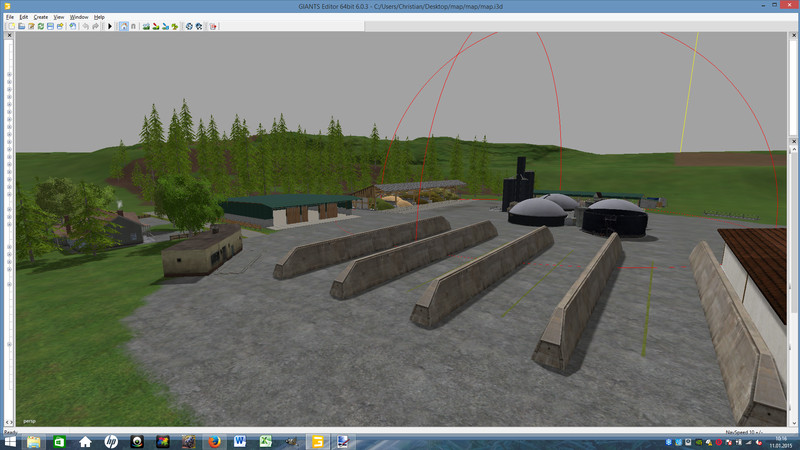Close the left side panel
This screenshot has width=800, height=450.
click(9, 35)
